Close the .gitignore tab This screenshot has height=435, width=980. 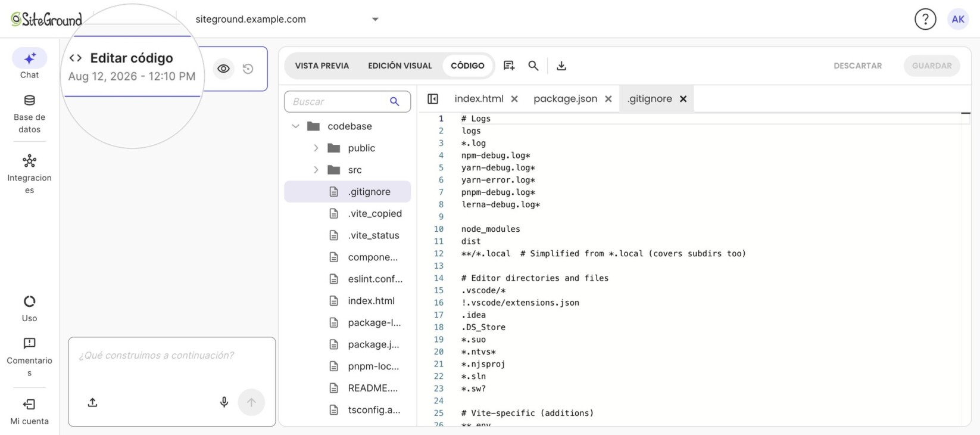click(x=683, y=99)
